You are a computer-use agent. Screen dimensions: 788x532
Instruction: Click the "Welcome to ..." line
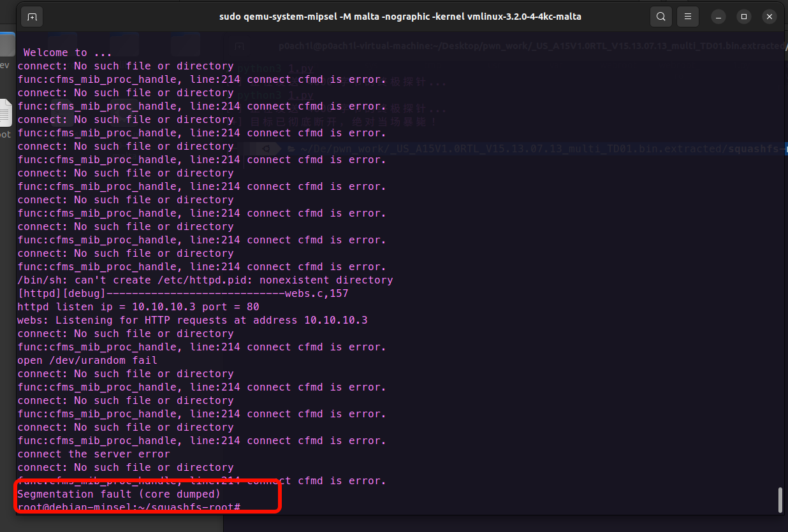click(68, 53)
